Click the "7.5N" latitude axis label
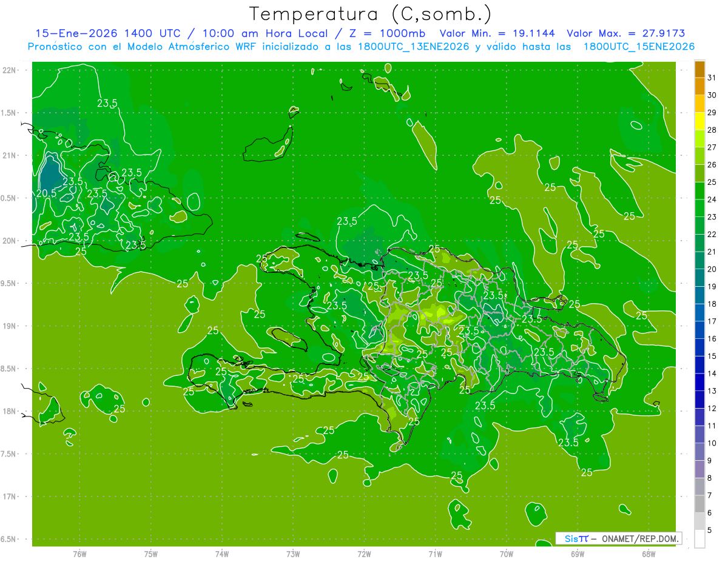The width and height of the screenshot is (728, 562). point(9,454)
